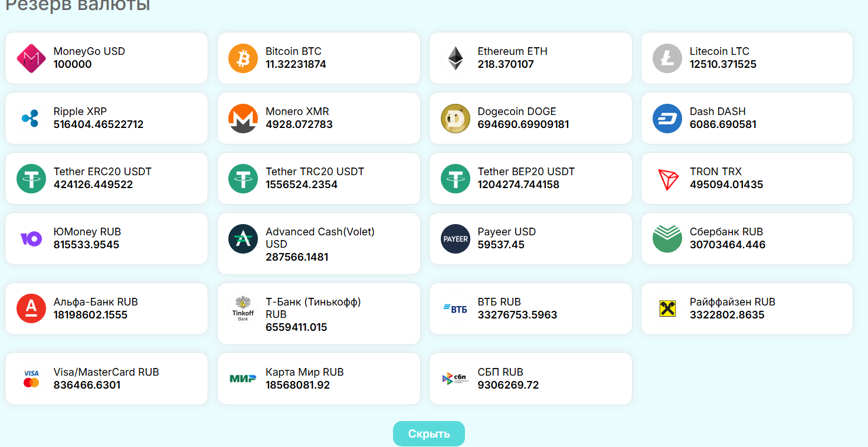Select the ЮMoney purple logo
868x447 pixels.
31,238
